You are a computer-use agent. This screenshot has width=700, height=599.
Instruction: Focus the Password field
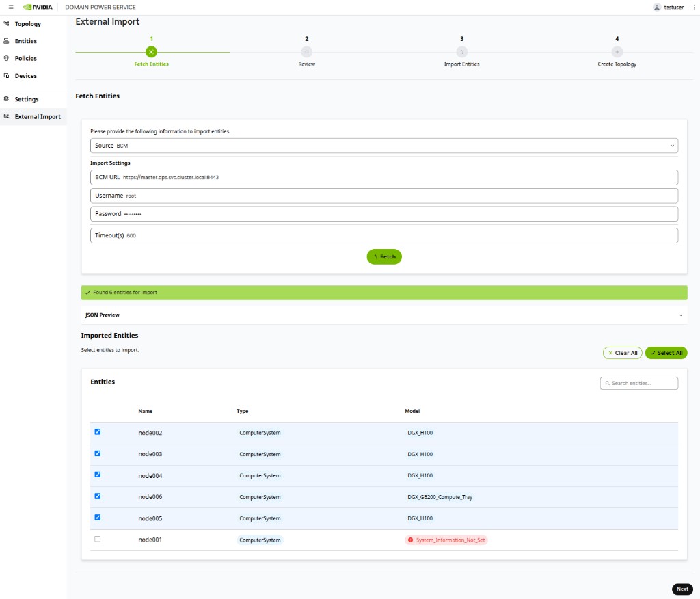pyautogui.click(x=384, y=214)
